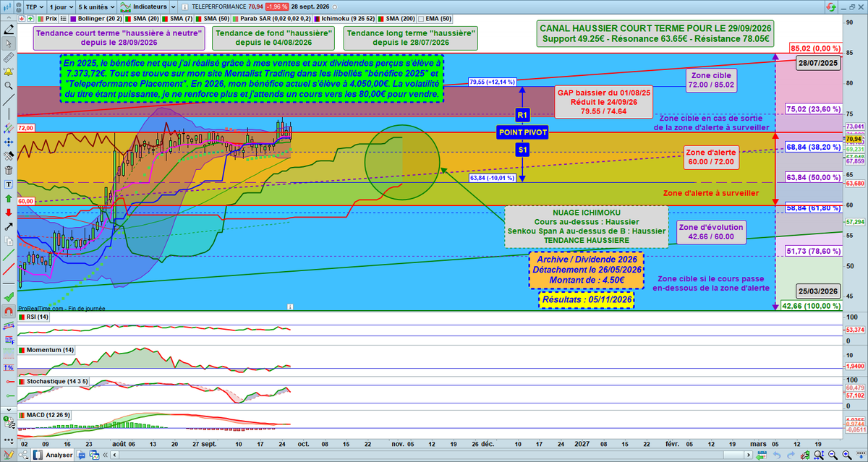This screenshot has width=868, height=462.
Task: Click the green checkmark tool
Action: (9, 297)
